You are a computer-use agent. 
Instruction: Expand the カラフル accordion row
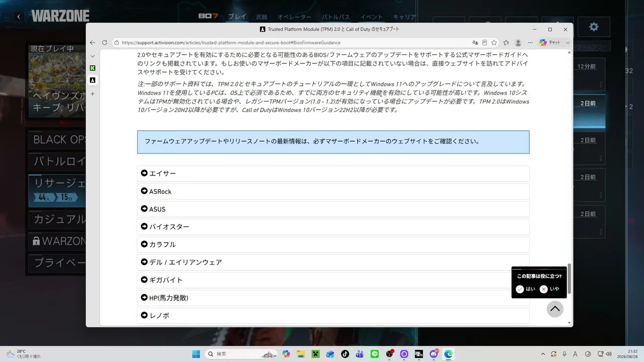pyautogui.click(x=333, y=244)
